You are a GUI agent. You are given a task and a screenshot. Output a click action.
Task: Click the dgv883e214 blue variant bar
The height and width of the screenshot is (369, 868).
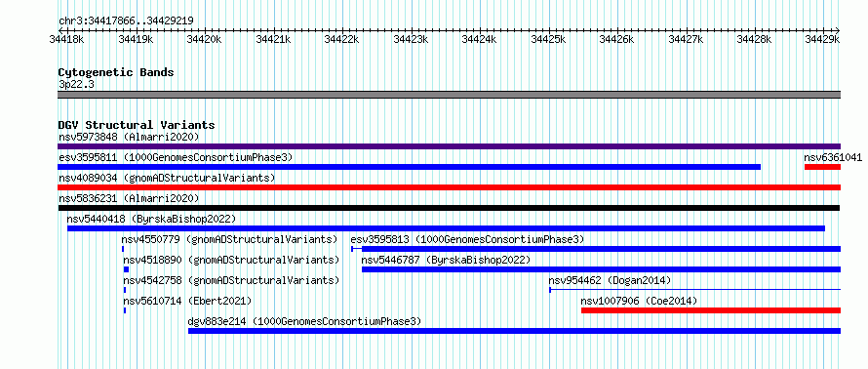coord(514,331)
